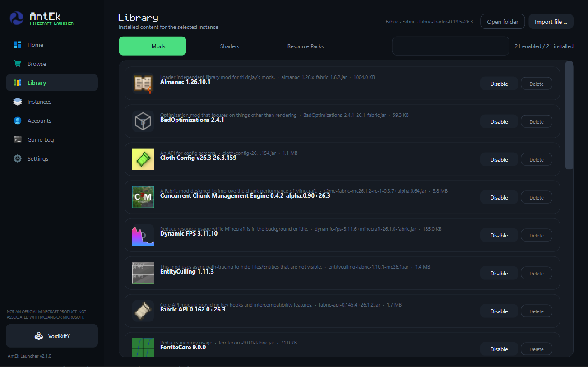Disable the FerriteCore mod
Image resolution: width=588 pixels, height=367 pixels.
pos(499,349)
